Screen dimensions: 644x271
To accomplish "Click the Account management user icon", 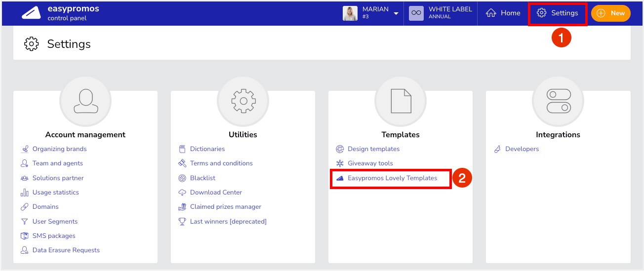I will tap(85, 101).
